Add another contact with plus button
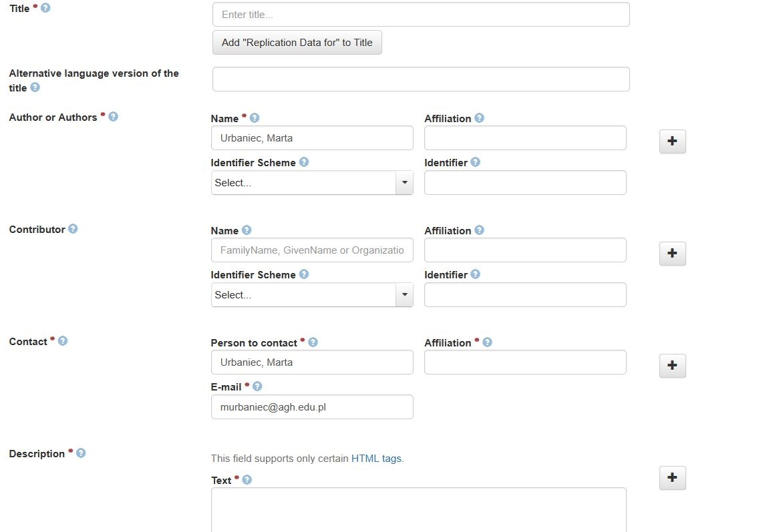This screenshot has height=532, width=767. [673, 365]
